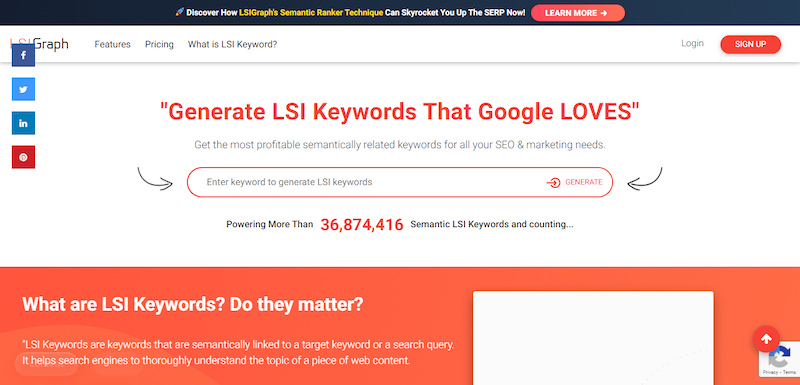Share the page on Twitter
The width and height of the screenshot is (800, 385).
(23, 89)
